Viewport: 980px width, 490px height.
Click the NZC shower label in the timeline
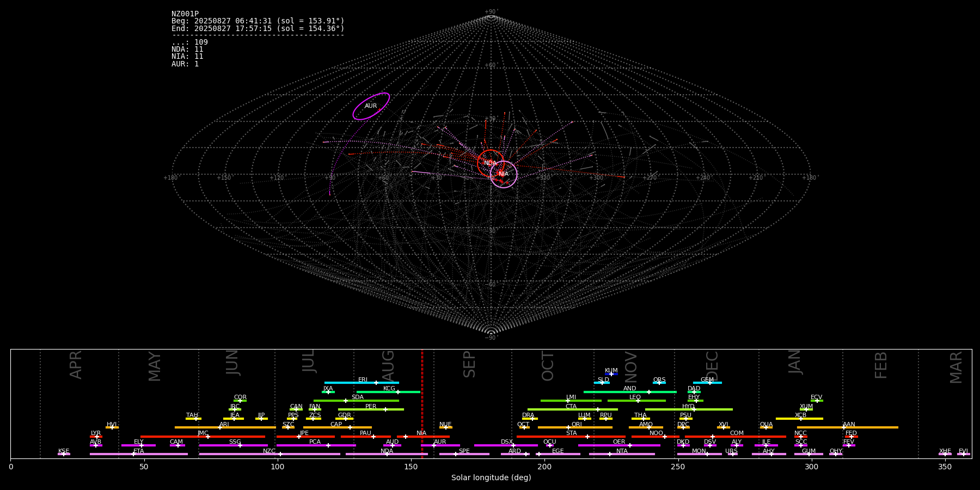pos(269,451)
